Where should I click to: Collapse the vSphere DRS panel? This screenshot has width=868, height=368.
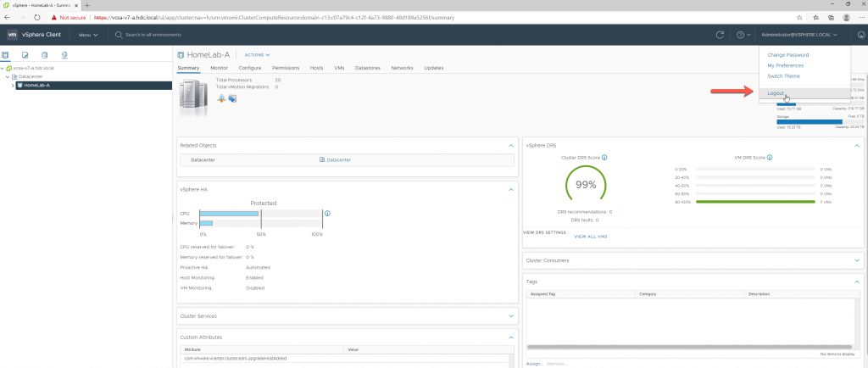857,146
